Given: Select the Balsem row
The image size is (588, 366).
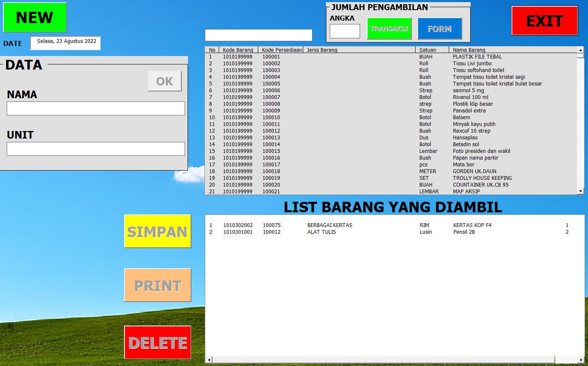Looking at the screenshot, I should coord(391,118).
